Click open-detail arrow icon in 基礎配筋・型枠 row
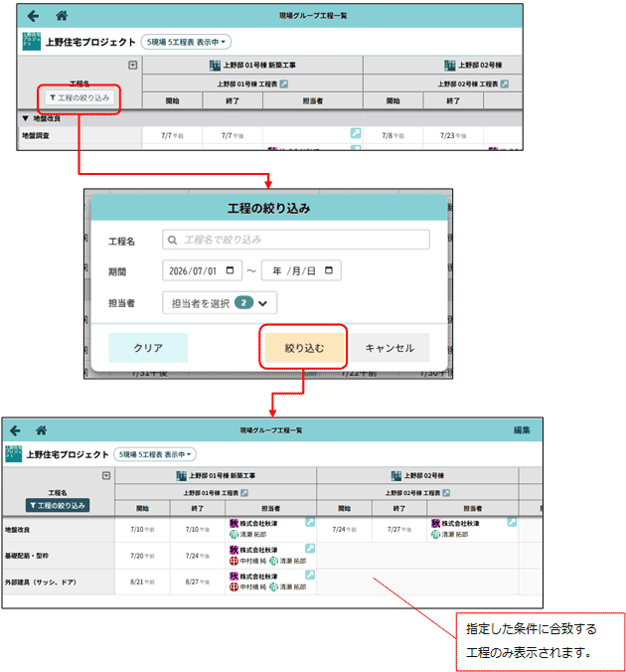The width and height of the screenshot is (626, 672). 310,548
